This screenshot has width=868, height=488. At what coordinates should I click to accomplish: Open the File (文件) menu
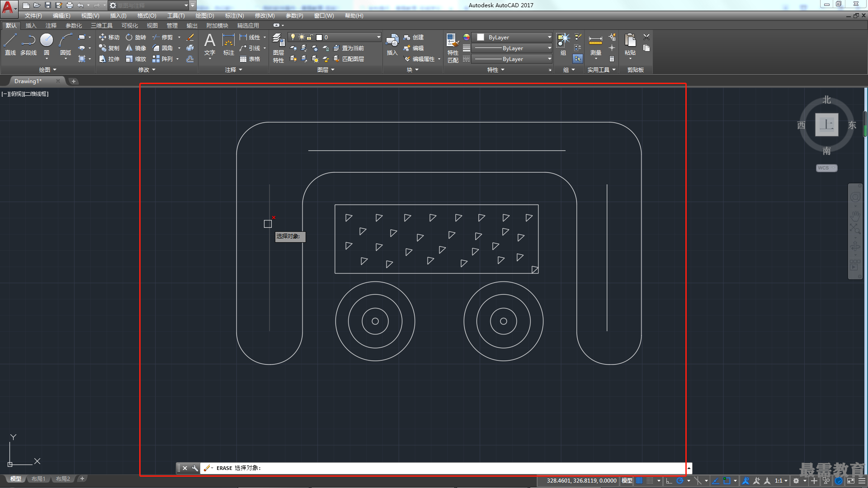[x=33, y=15]
